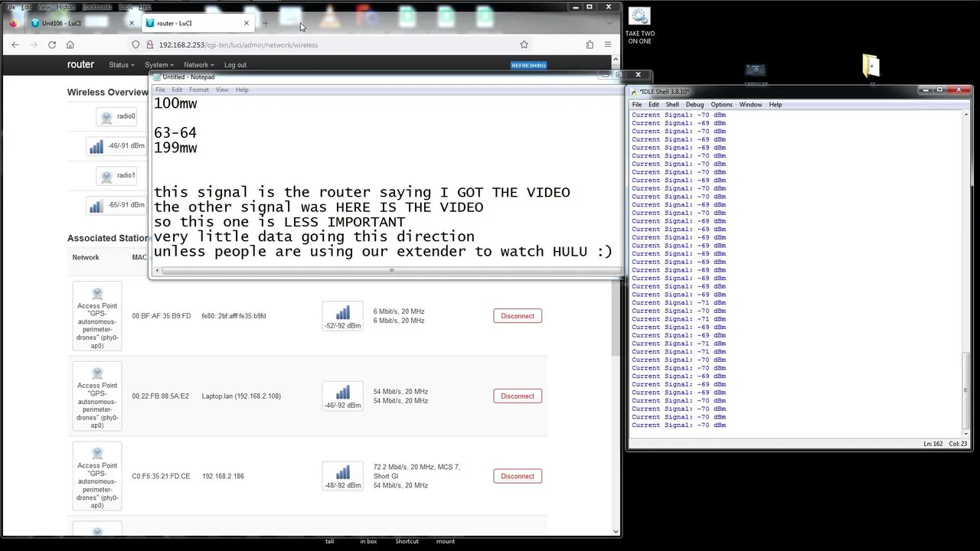Click the REFRESHING status badge
The height and width of the screenshot is (551, 980).
point(528,65)
